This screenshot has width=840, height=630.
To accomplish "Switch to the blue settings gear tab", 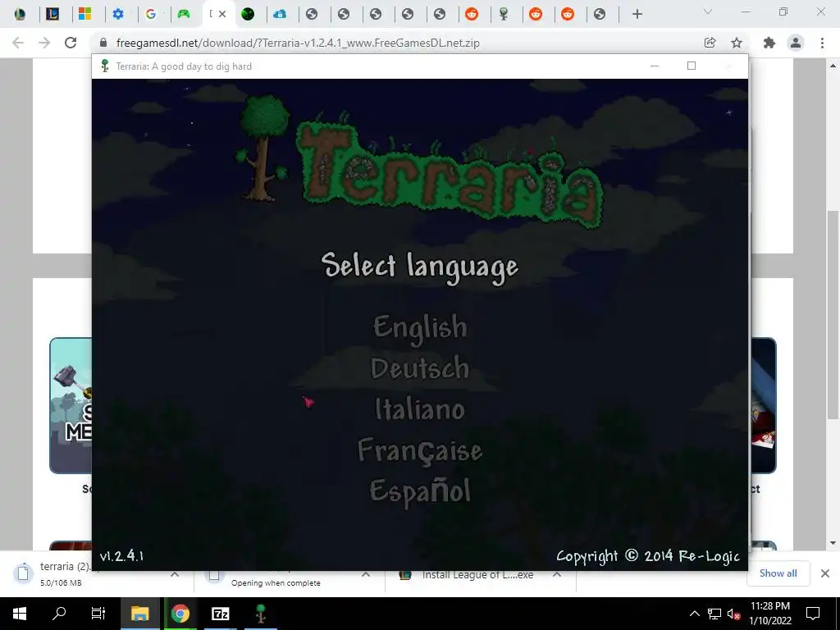I will (x=118, y=14).
